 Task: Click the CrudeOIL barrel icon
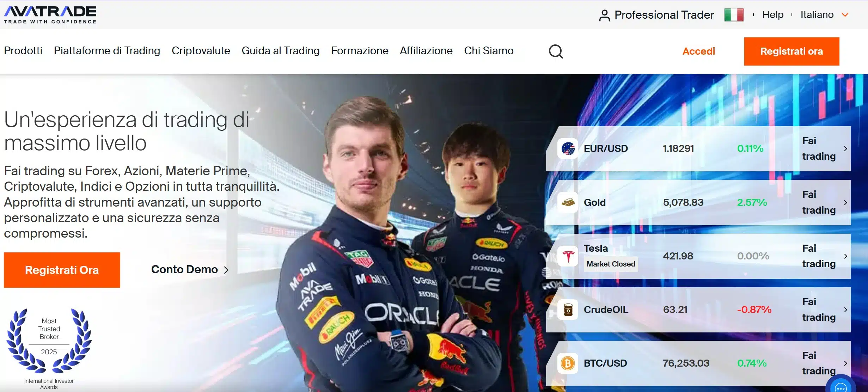click(568, 310)
